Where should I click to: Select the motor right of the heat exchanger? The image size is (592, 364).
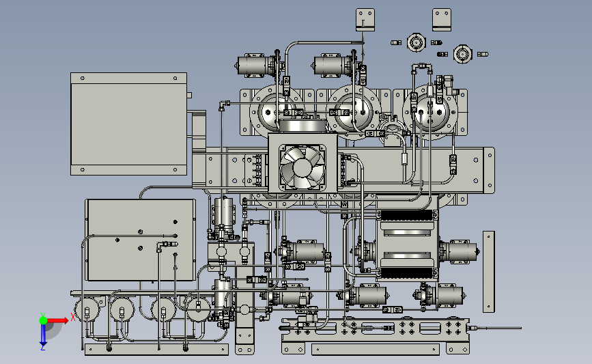point(460,251)
